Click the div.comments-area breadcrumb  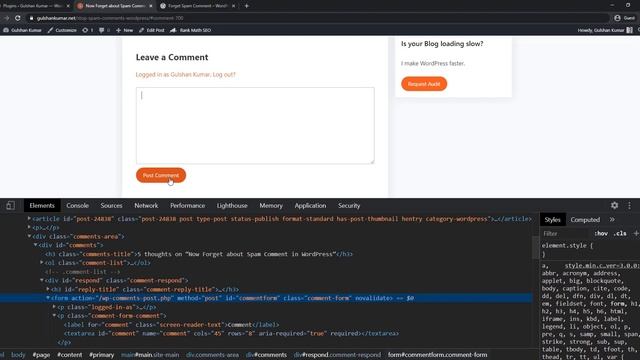212,355
